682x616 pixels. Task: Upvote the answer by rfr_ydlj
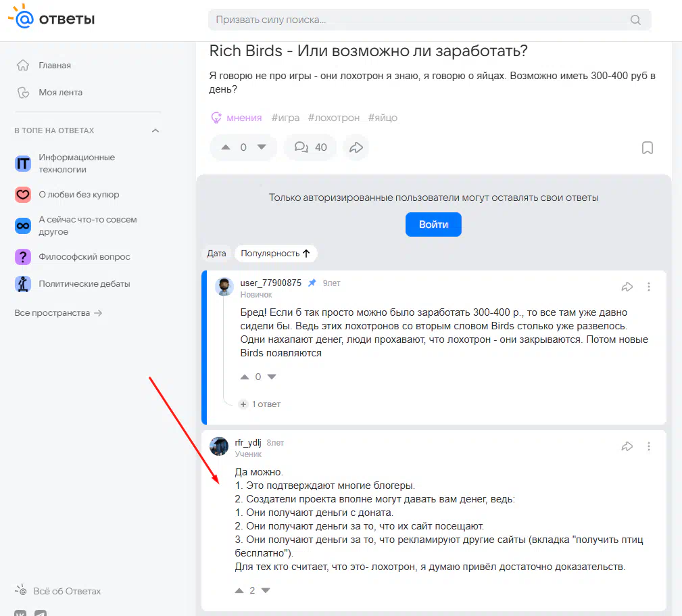[x=239, y=590]
